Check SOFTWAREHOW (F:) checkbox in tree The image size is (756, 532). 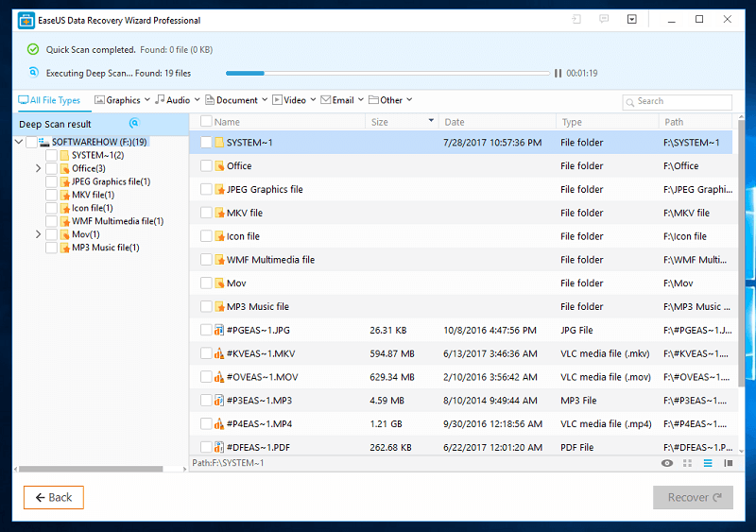[31, 142]
